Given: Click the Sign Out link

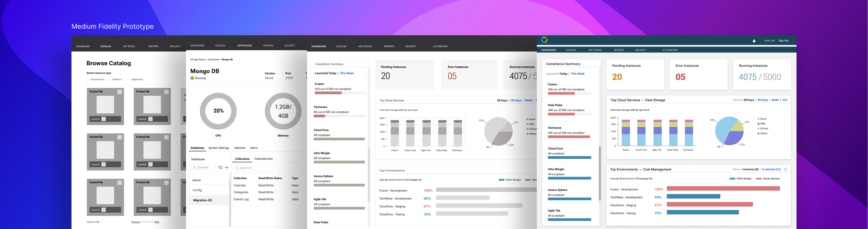Looking at the screenshot, I should pos(783,41).
